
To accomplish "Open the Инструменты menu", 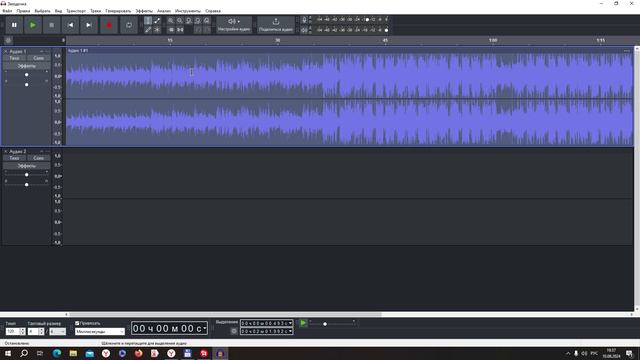I will tap(188, 11).
